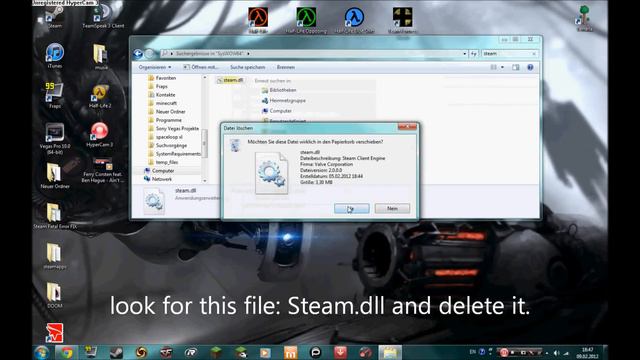This screenshot has width=640, height=360.
Task: Open steamapps desktop folder
Action: coord(55,256)
